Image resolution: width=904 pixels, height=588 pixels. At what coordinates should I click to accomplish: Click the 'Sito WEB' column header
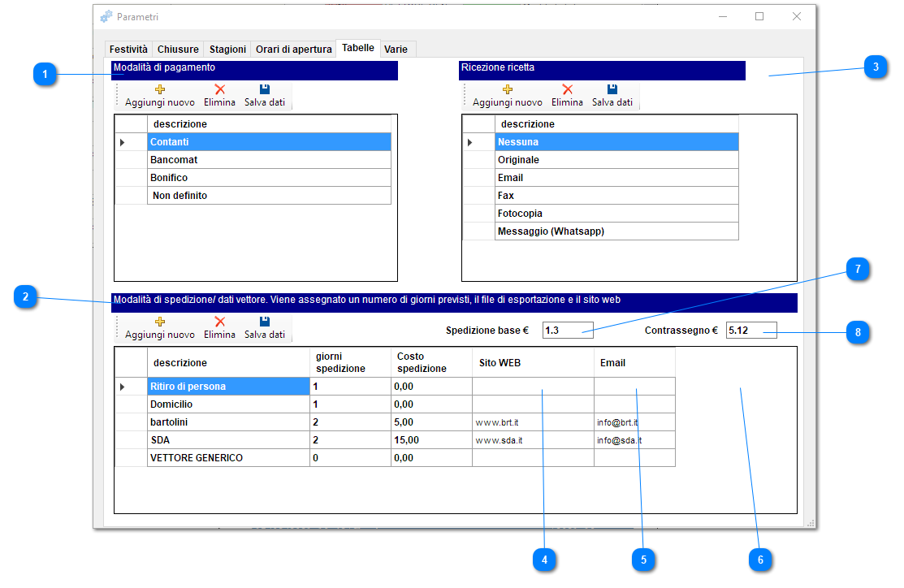click(534, 362)
